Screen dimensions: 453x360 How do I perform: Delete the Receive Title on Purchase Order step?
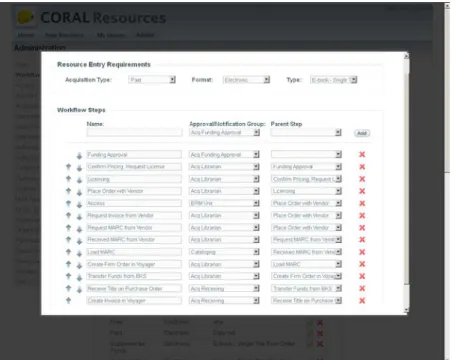click(x=362, y=288)
